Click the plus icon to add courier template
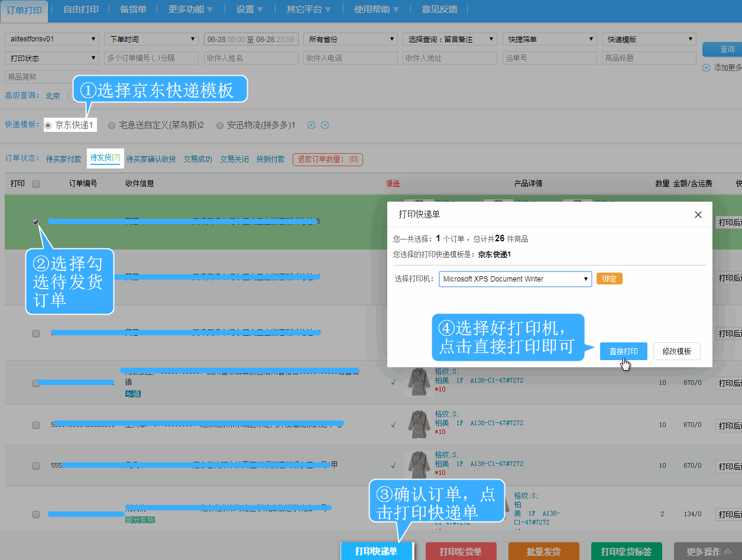This screenshot has width=742, height=560. tap(312, 125)
